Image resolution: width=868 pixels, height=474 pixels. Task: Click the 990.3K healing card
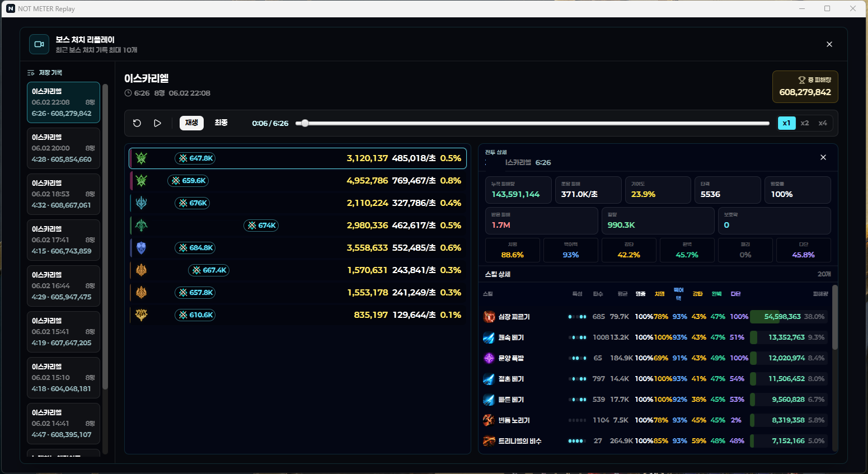pos(658,220)
